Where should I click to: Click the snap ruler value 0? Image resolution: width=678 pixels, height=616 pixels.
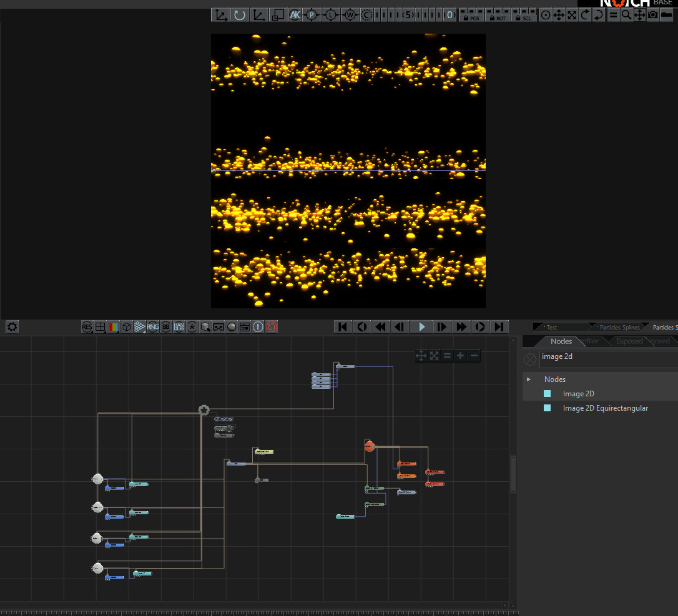450,15
